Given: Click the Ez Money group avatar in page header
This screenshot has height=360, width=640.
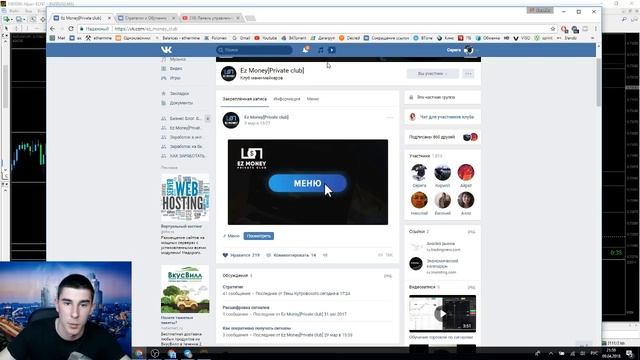Looking at the screenshot, I should [229, 73].
